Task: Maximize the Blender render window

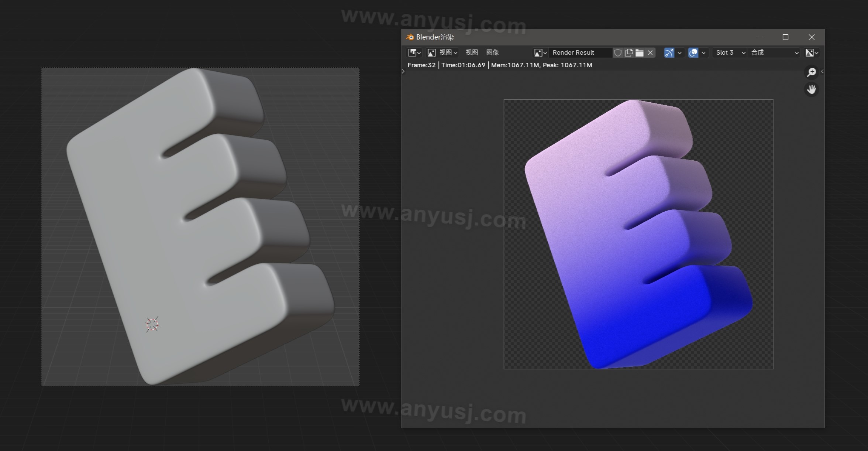Action: coord(785,37)
